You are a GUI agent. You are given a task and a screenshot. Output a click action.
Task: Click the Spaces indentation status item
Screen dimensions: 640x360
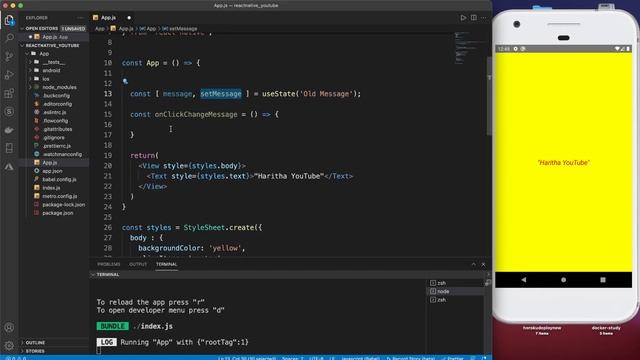click(293, 358)
